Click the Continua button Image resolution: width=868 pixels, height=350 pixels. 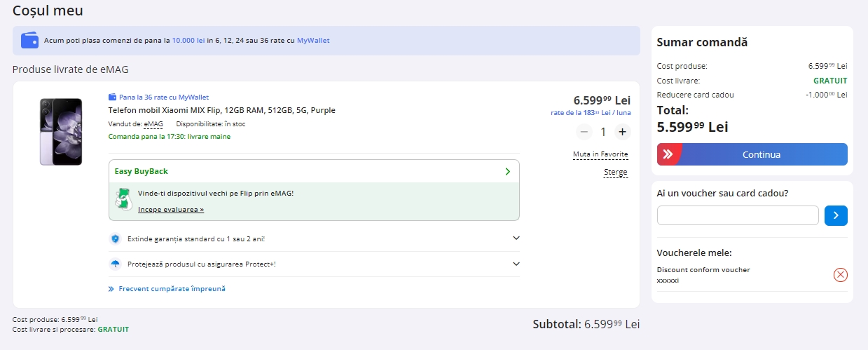coord(752,154)
